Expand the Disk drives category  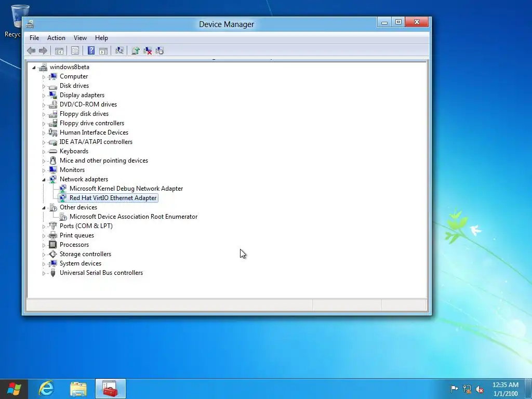click(x=44, y=86)
